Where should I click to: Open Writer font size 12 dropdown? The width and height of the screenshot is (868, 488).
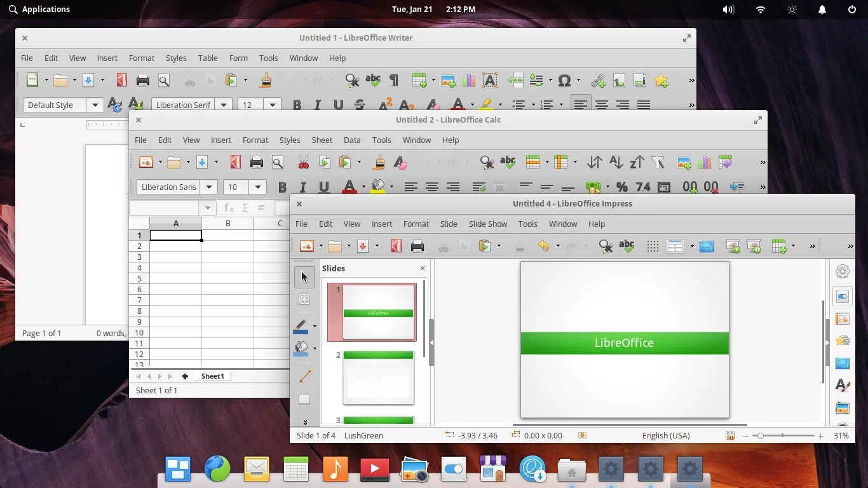(273, 105)
